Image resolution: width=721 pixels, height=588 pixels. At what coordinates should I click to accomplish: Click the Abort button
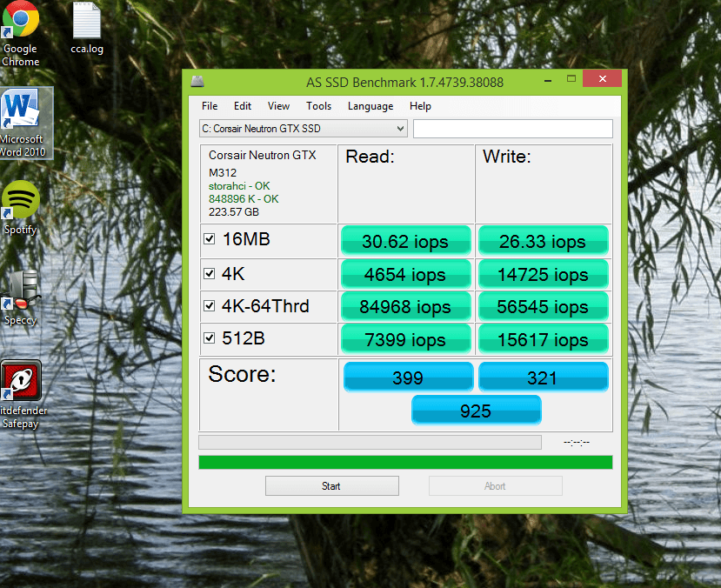click(495, 486)
